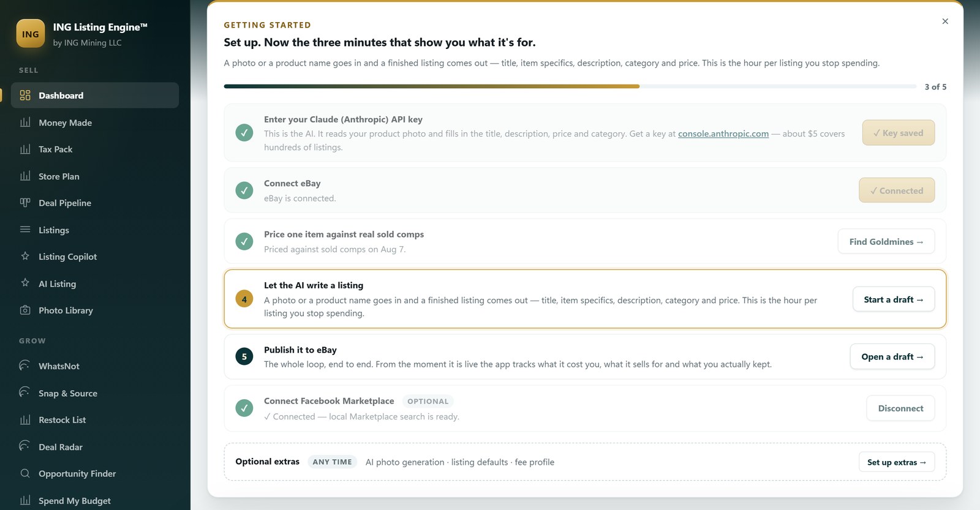The height and width of the screenshot is (510, 980).
Task: Click the AI Listing star icon
Action: click(25, 283)
